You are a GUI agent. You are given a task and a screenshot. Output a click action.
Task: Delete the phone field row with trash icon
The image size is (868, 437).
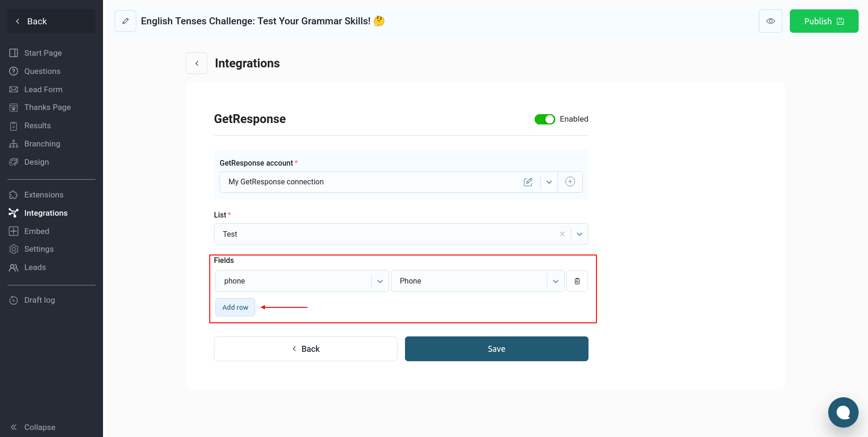tap(577, 281)
